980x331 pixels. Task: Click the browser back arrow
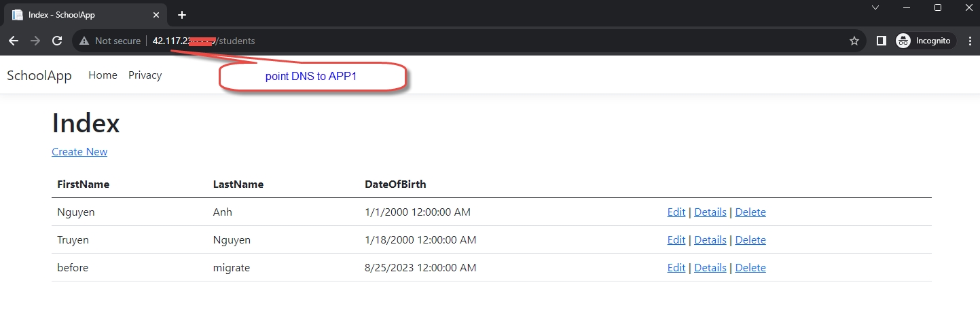coord(14,41)
